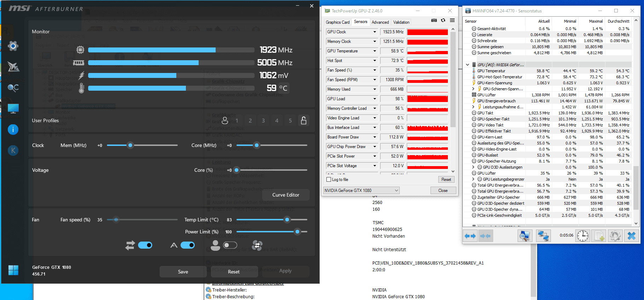
Task: Expand GPU-Schienen-Spann... row in HWiNFO
Action: [x=473, y=89]
